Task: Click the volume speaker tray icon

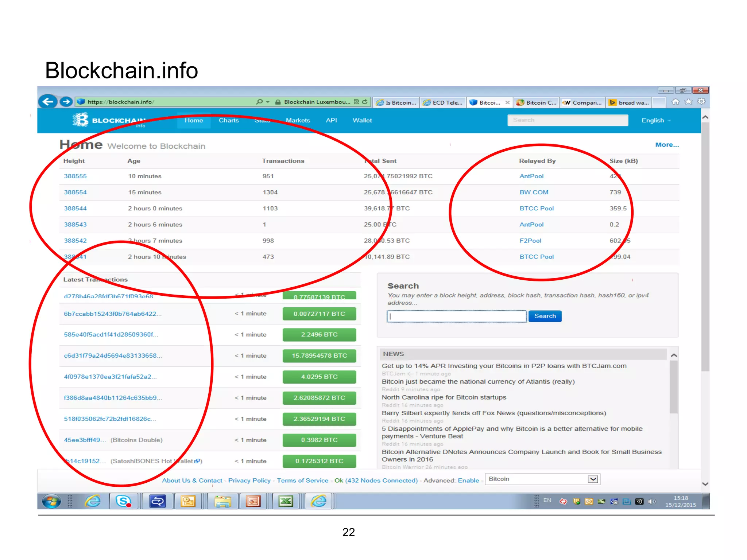Action: 651,502
